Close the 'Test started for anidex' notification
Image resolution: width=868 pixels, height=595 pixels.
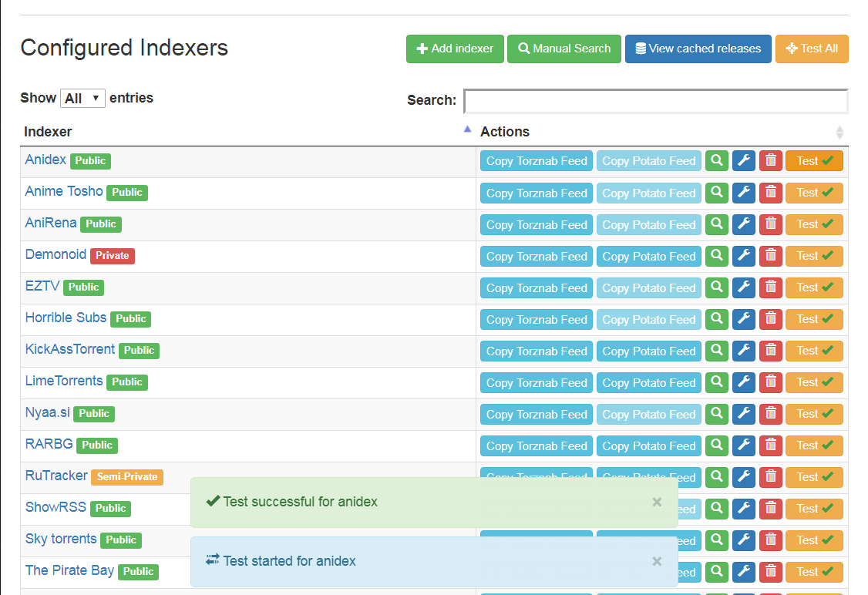657,561
